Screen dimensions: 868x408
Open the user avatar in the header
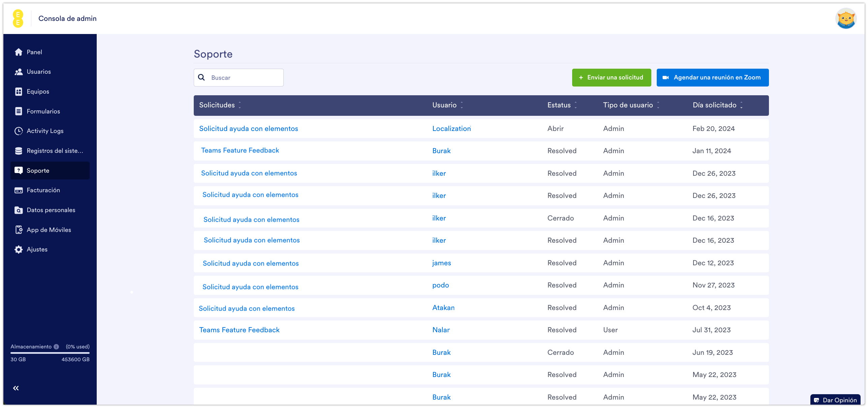846,19
